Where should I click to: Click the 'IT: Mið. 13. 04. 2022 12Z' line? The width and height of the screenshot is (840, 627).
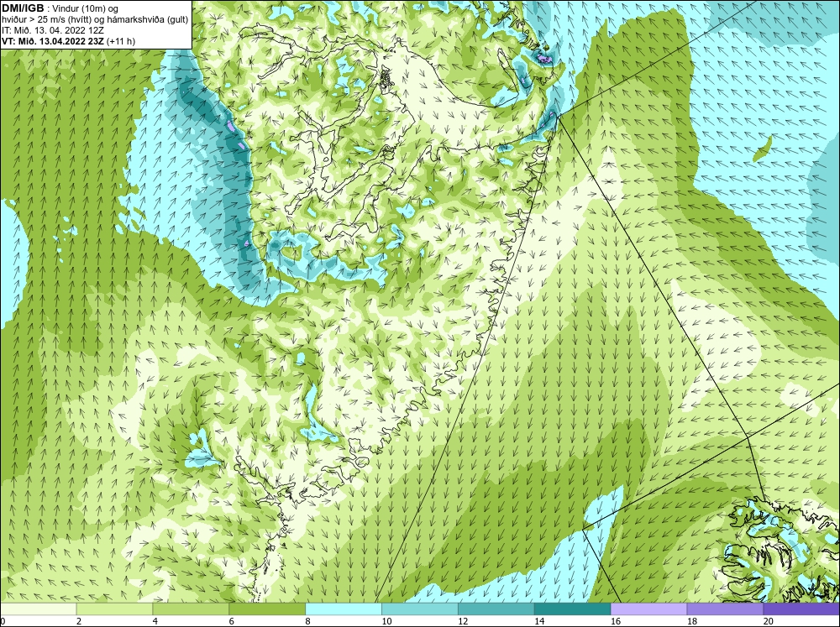pyautogui.click(x=53, y=30)
